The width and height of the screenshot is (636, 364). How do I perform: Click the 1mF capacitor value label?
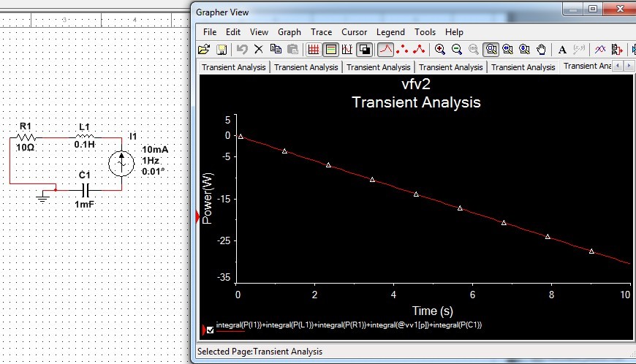84,205
